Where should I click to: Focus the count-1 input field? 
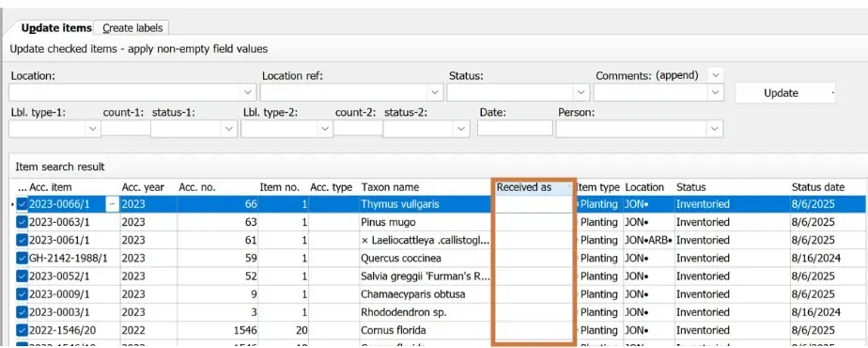tap(126, 129)
